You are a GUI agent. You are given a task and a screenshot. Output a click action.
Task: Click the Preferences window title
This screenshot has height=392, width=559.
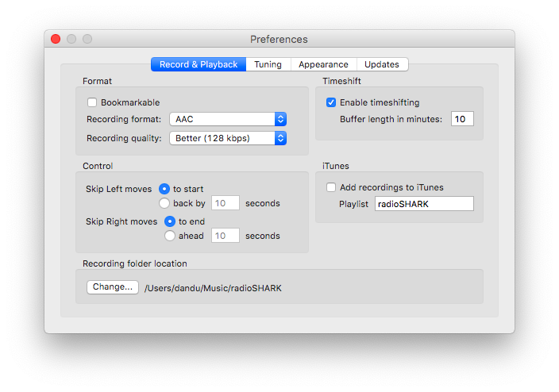coord(279,39)
